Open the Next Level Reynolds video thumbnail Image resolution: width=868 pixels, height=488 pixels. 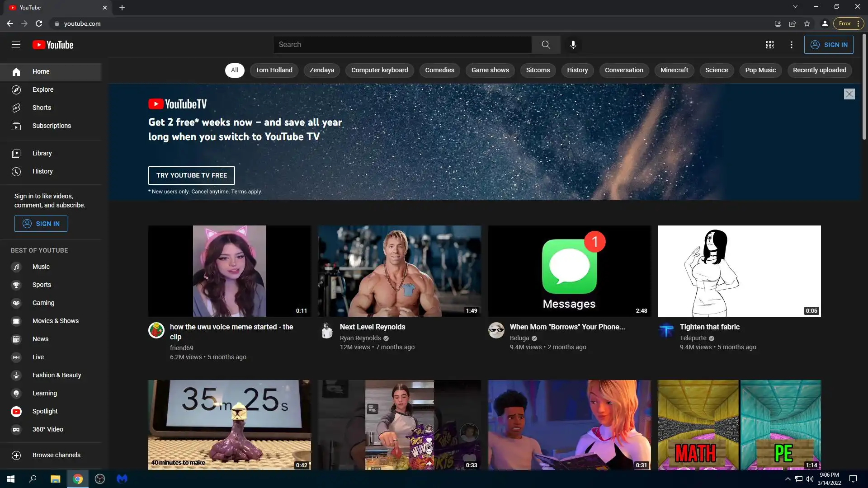pyautogui.click(x=399, y=271)
